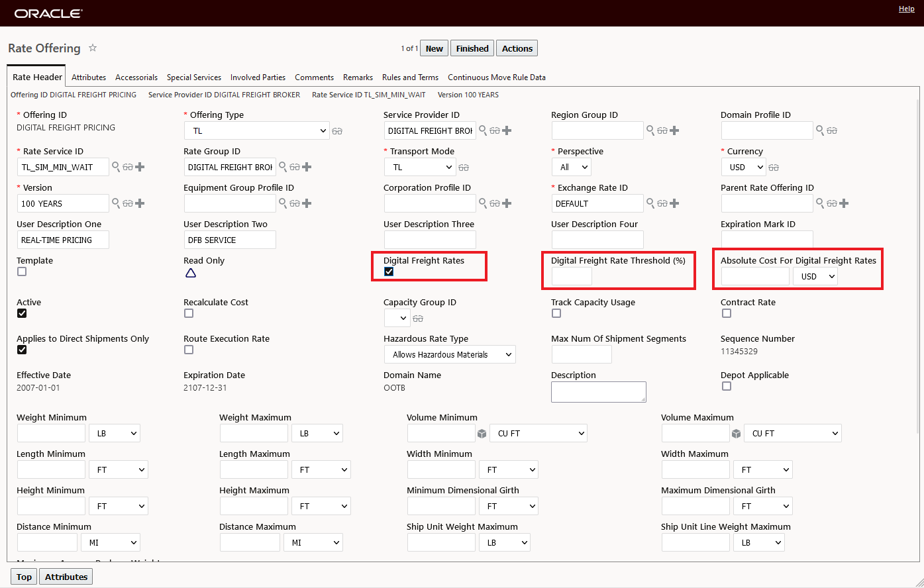Search Parent Rate Offering ID
The height and width of the screenshot is (588, 924).
(820, 203)
